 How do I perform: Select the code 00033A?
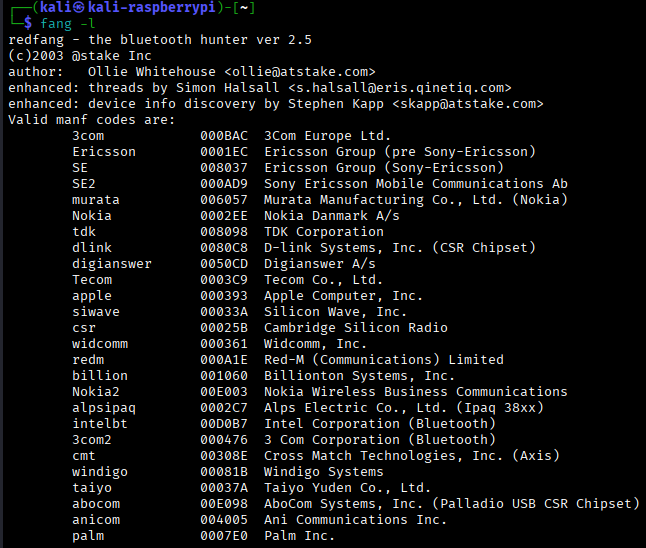click(224, 312)
